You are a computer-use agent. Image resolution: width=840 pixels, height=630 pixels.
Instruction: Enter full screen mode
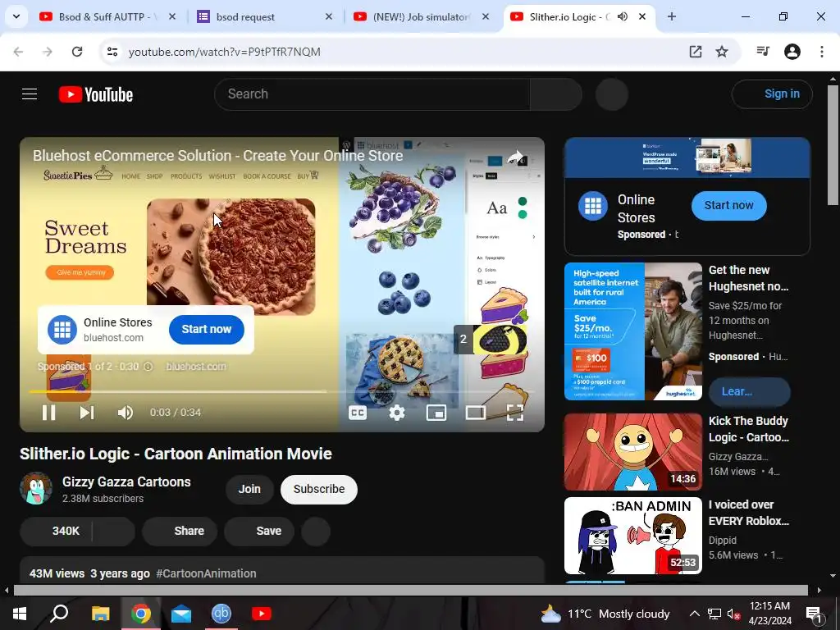tap(515, 413)
